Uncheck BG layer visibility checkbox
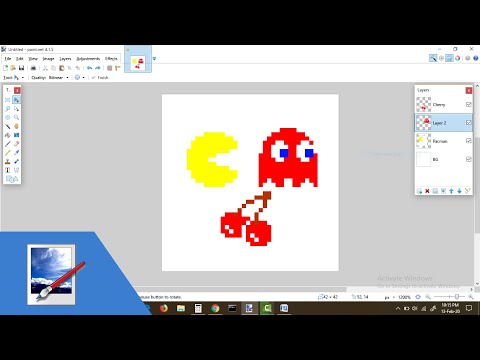 pyautogui.click(x=468, y=159)
